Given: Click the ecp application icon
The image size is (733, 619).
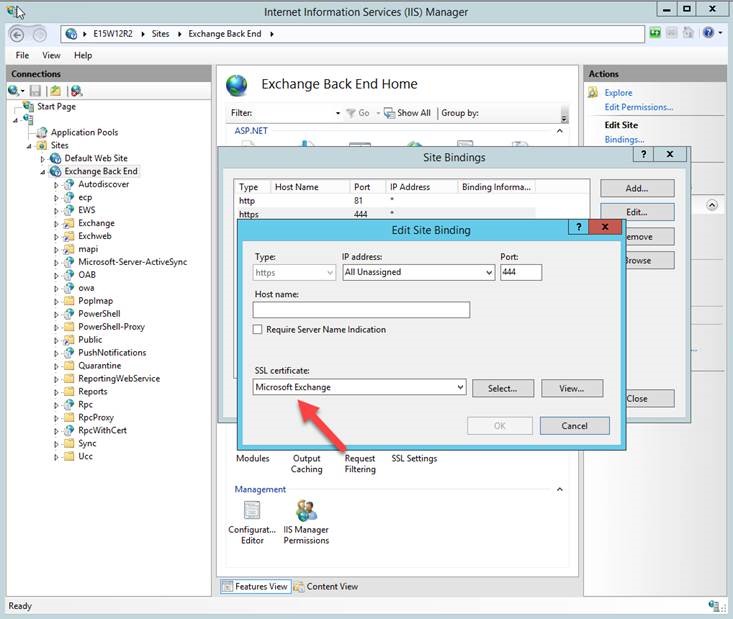Looking at the screenshot, I should 69,197.
